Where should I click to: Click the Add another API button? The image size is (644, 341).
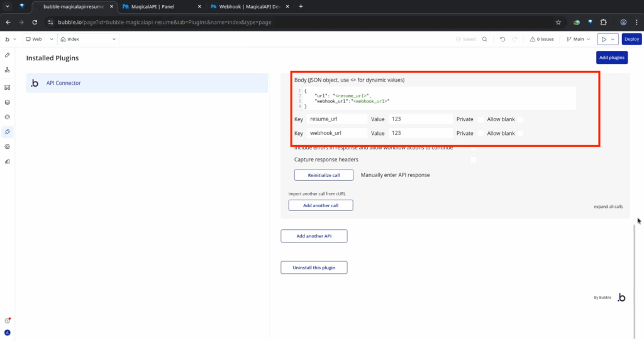(314, 236)
